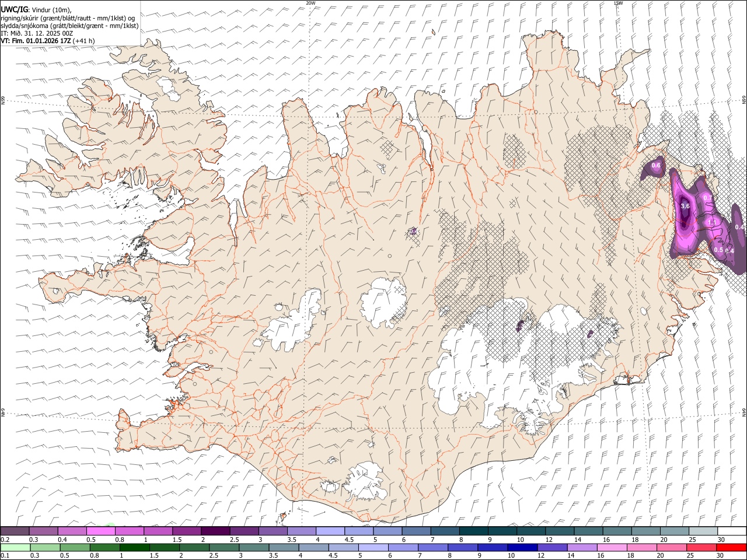Select the darkest purple swatch starting at 2, upper scale

pos(215,531)
